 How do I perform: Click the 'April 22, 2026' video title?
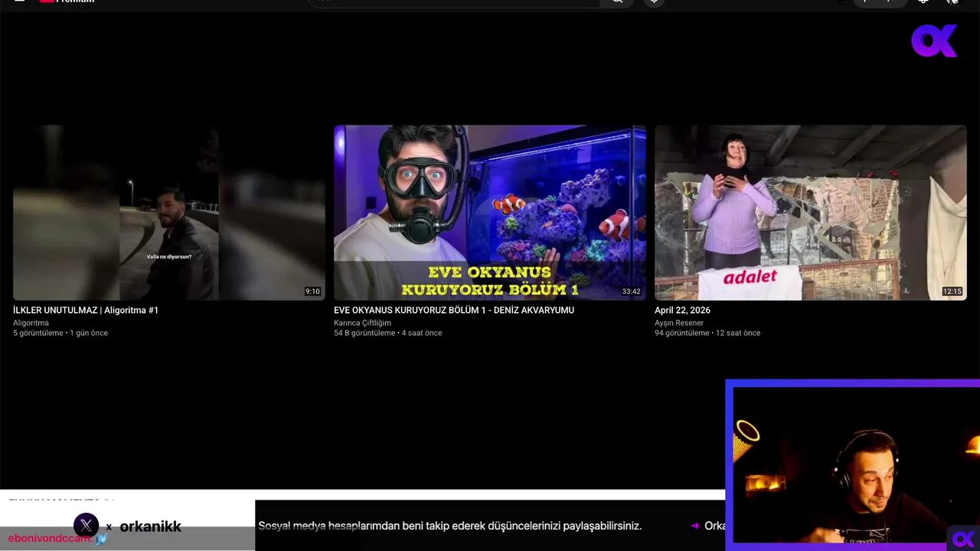point(682,310)
